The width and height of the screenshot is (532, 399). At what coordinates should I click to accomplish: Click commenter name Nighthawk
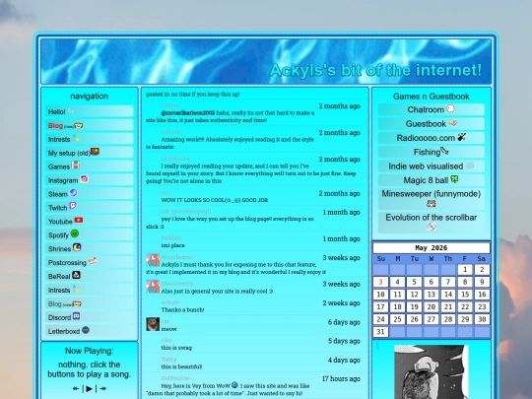click(175, 159)
